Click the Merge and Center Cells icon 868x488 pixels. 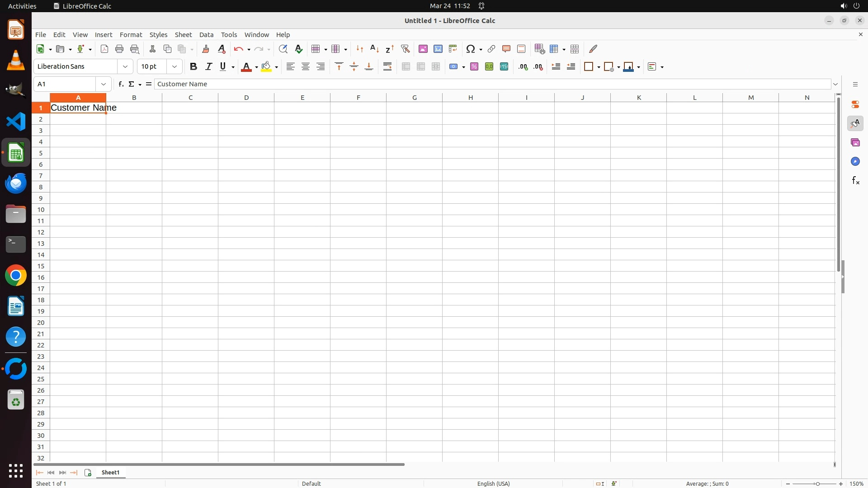pos(406,66)
